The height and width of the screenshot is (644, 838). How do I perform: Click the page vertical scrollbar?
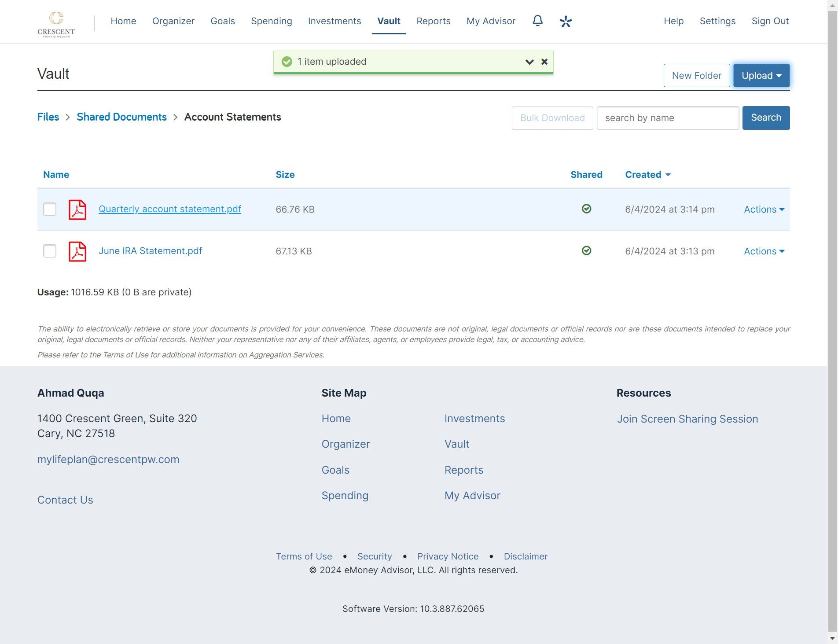pos(832,322)
